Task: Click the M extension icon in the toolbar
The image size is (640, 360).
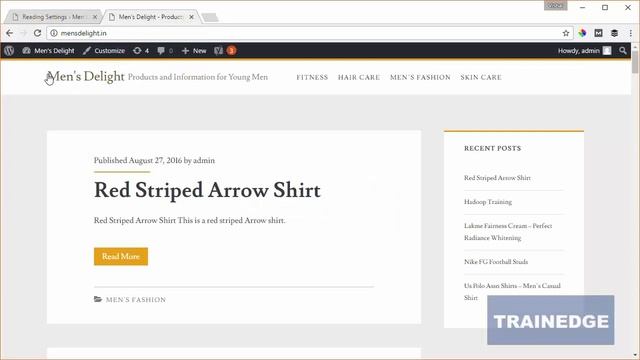Action: [598, 33]
